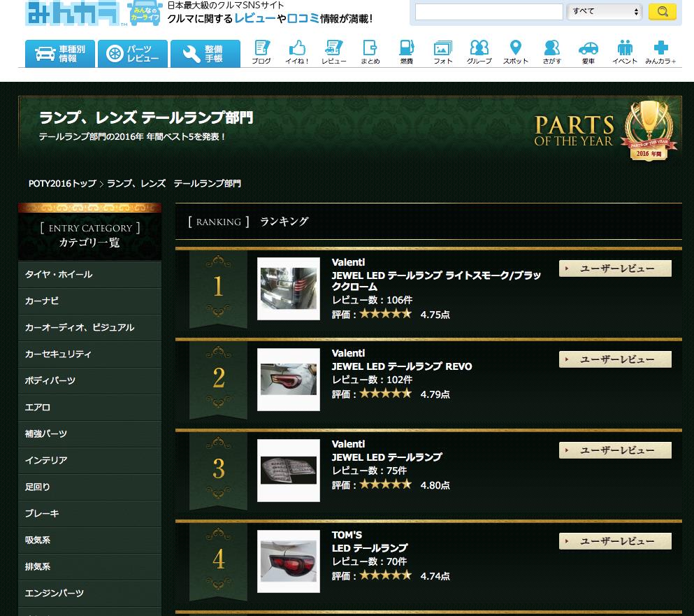Image resolution: width=694 pixels, height=616 pixels.
Task: Click the イイね! thumbs-up icon
Action: (297, 52)
